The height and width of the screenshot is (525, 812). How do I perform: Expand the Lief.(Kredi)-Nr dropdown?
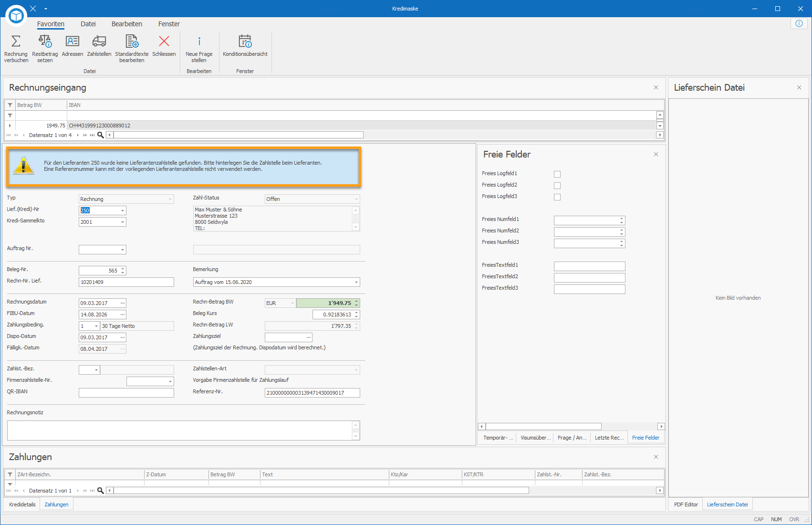click(x=123, y=210)
